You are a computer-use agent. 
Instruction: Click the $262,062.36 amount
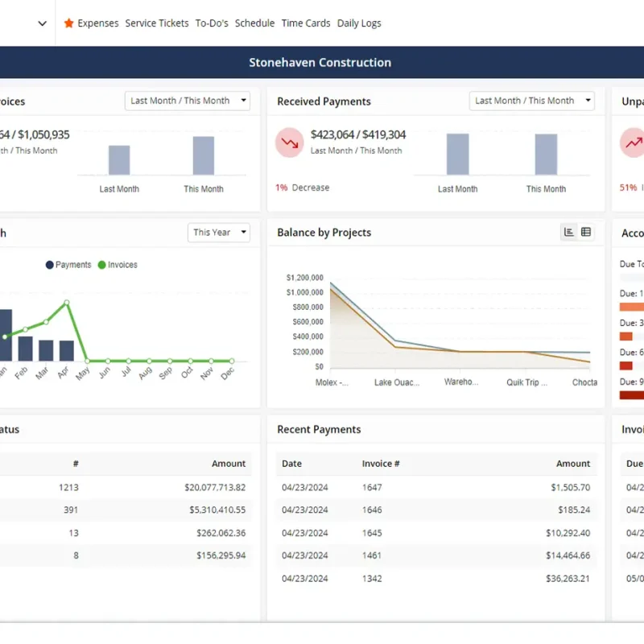point(221,533)
